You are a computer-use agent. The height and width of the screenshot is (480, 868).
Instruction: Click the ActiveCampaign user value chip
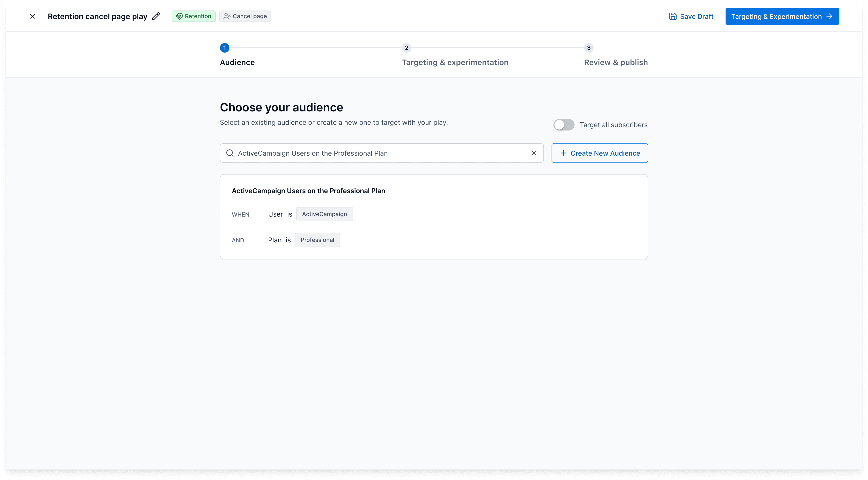[x=324, y=214]
